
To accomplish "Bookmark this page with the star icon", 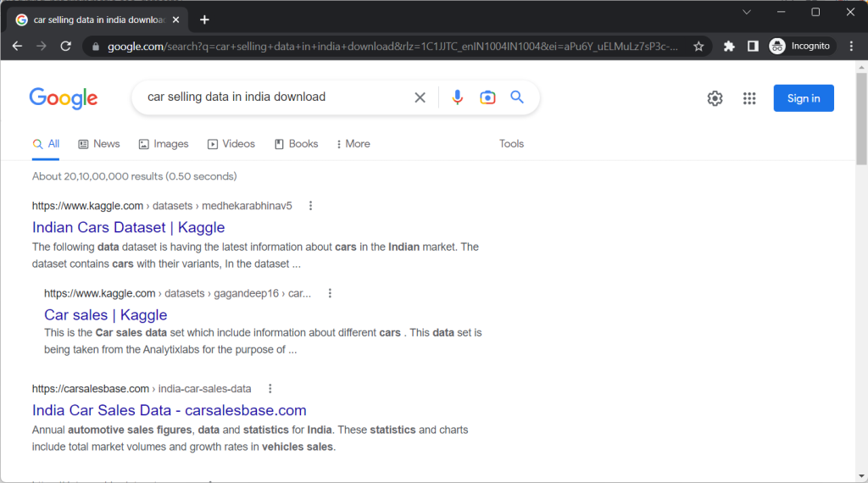I will click(698, 47).
